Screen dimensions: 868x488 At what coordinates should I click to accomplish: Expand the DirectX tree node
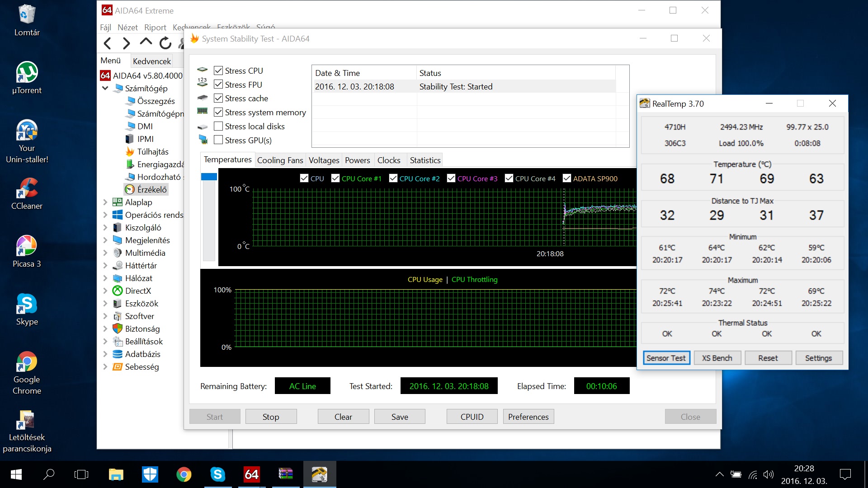[105, 291]
